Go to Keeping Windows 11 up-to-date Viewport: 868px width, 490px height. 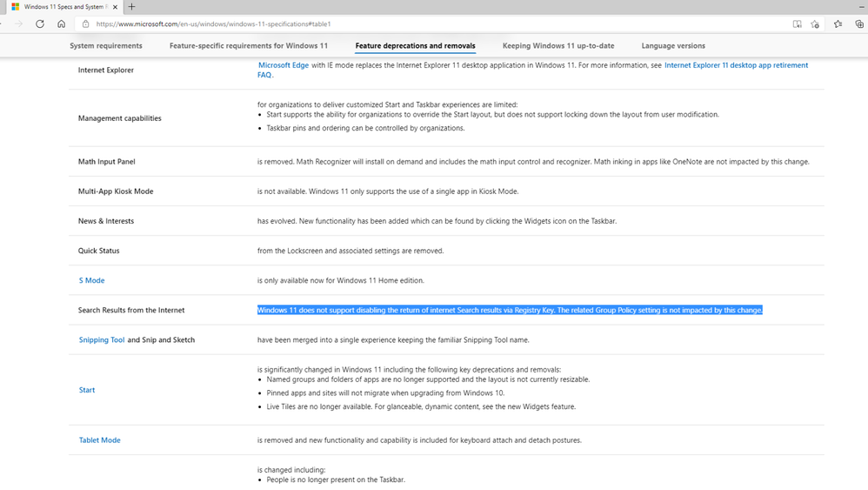(558, 46)
